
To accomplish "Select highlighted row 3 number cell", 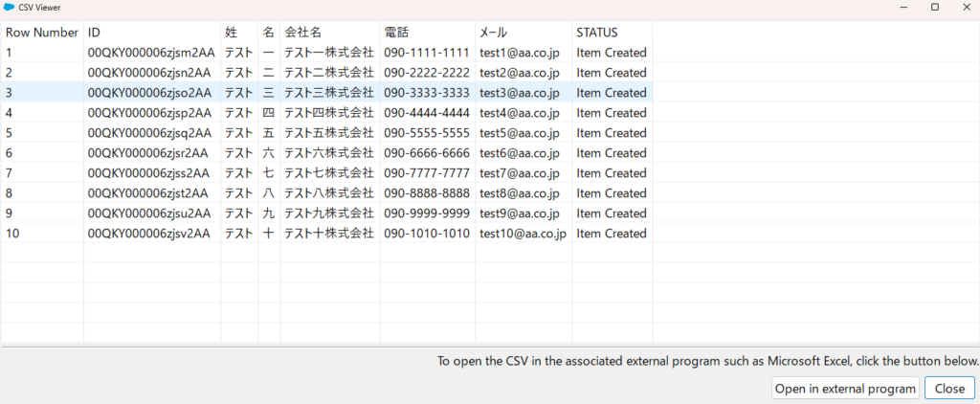I will (x=42, y=93).
